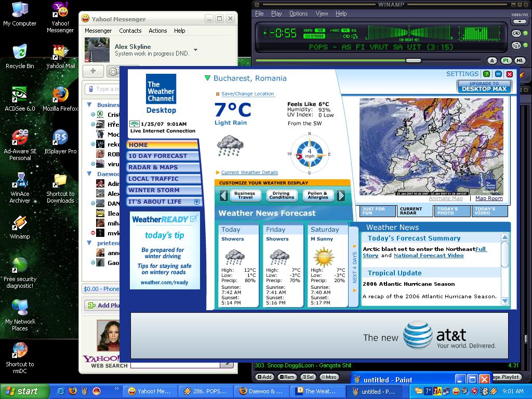Click the BSplayer Pro desktop icon
The height and width of the screenshot is (399, 532).
click(x=60, y=138)
